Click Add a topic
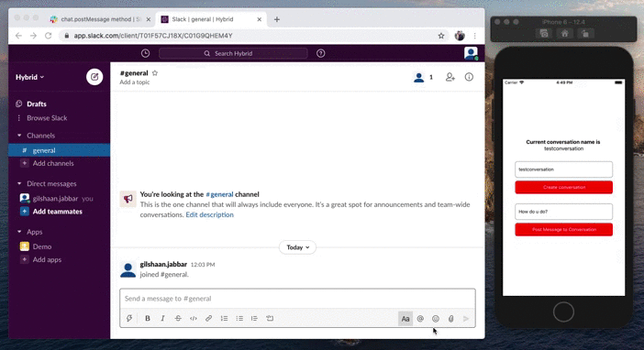 (x=135, y=82)
